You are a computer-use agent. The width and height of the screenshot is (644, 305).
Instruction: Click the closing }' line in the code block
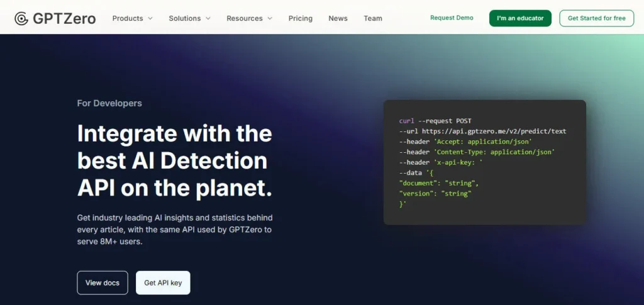[402, 204]
